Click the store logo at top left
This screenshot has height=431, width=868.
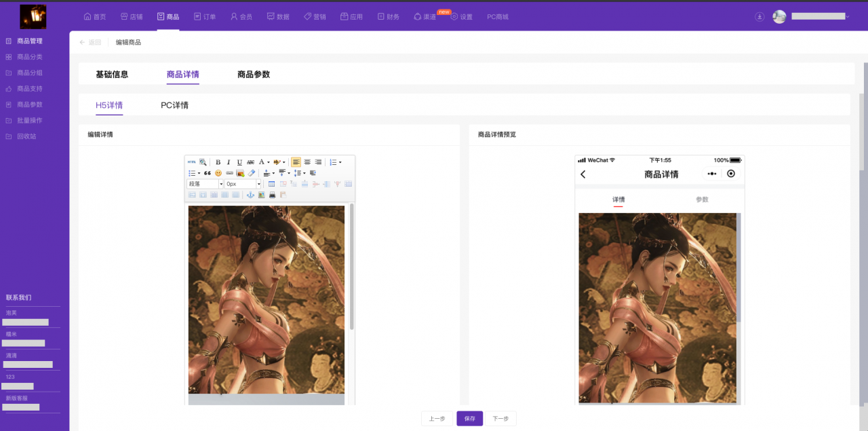click(33, 16)
